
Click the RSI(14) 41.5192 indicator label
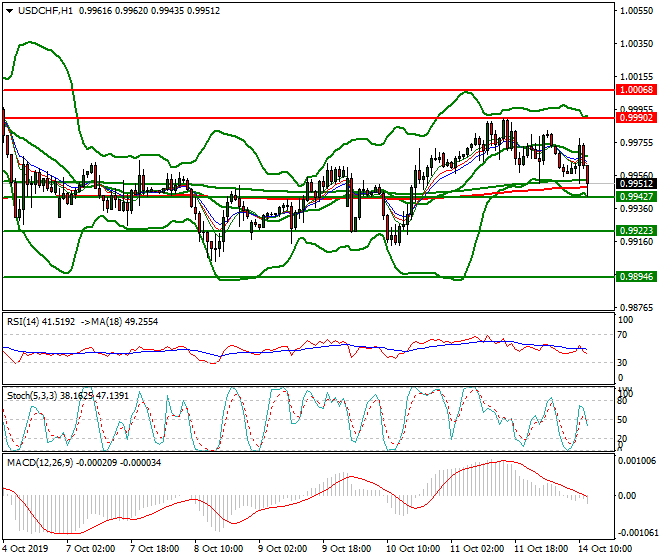coord(41,322)
